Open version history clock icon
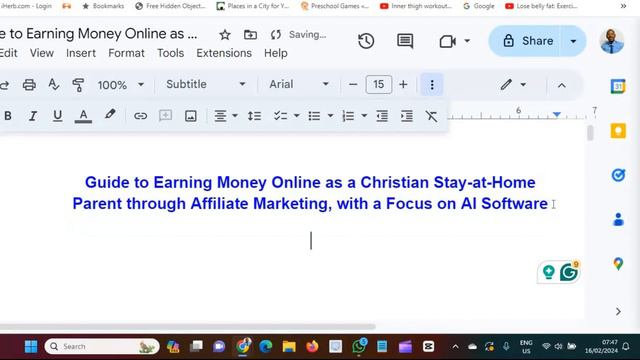Viewport: 640px width, 360px height. tap(366, 41)
